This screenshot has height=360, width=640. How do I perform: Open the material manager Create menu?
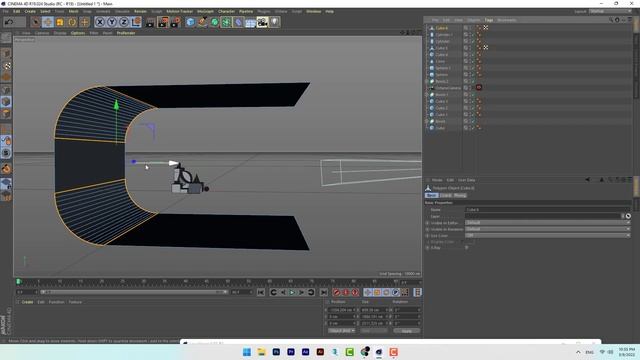click(27, 302)
